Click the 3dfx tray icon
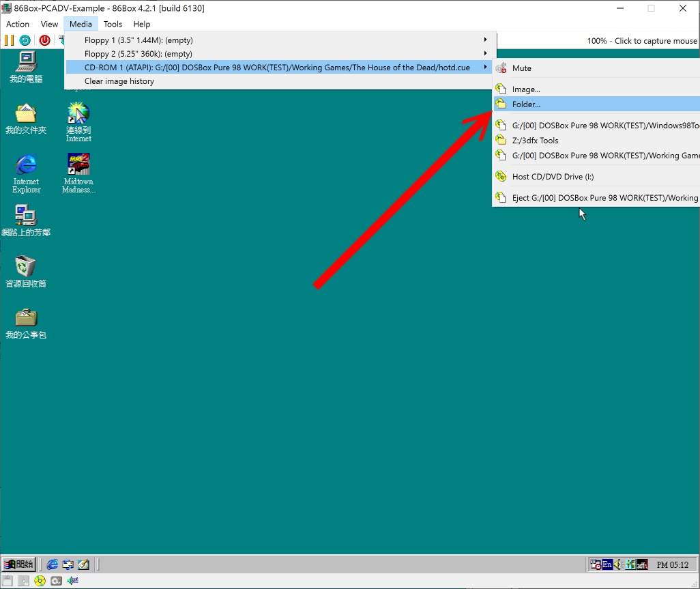The image size is (700, 589). tap(642, 564)
